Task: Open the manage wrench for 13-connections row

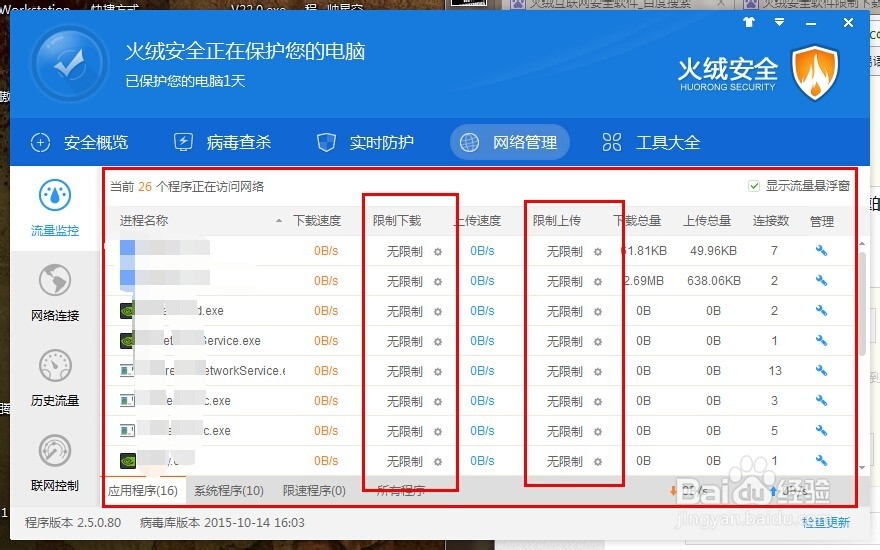Action: (x=821, y=370)
